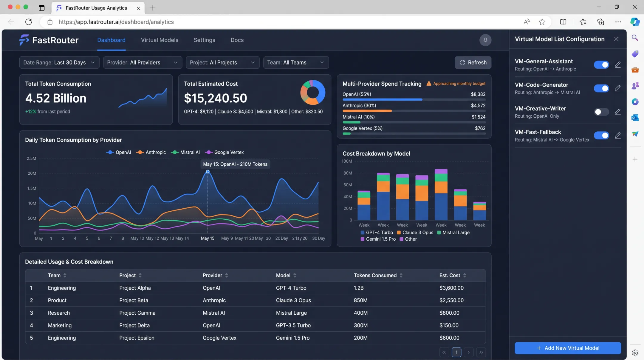The width and height of the screenshot is (644, 360).
Task: Open the Read Aloud icon in address bar
Action: tap(526, 22)
